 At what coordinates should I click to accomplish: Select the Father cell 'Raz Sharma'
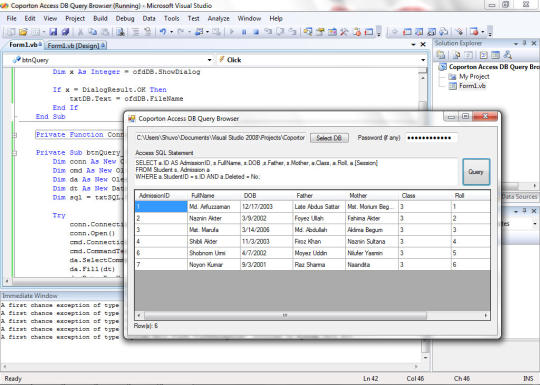(319, 264)
